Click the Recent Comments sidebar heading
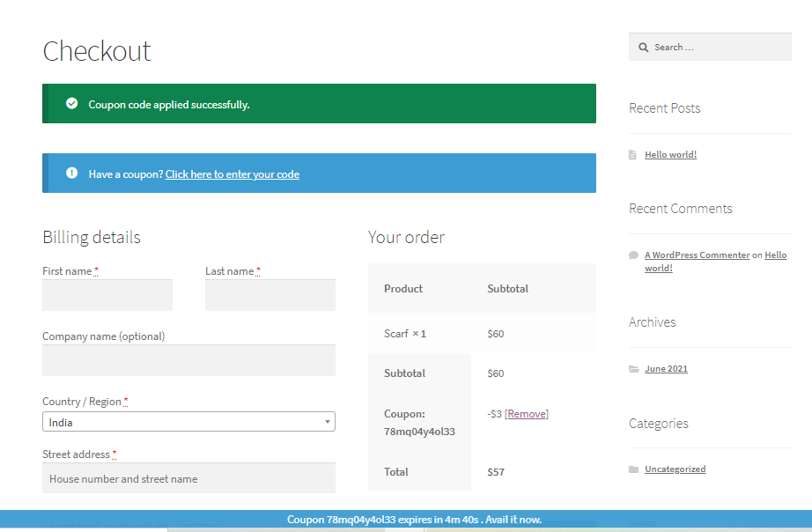 point(681,208)
